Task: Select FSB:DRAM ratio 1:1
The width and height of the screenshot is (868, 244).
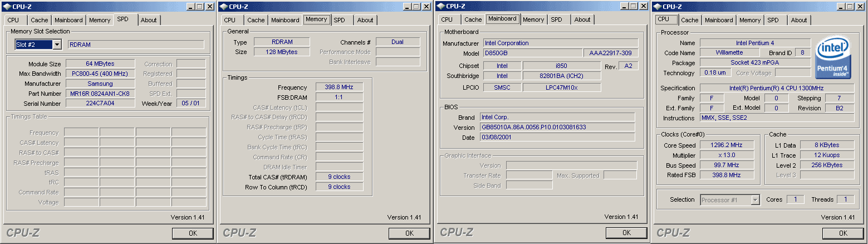Action: point(340,97)
